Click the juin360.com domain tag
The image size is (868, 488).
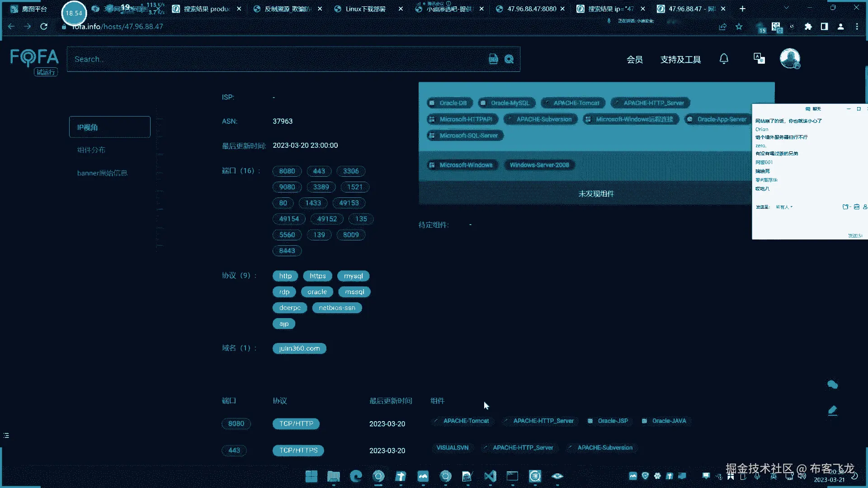pos(299,348)
